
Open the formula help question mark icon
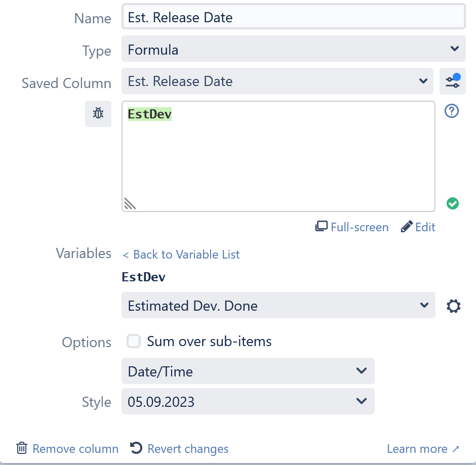pos(451,111)
